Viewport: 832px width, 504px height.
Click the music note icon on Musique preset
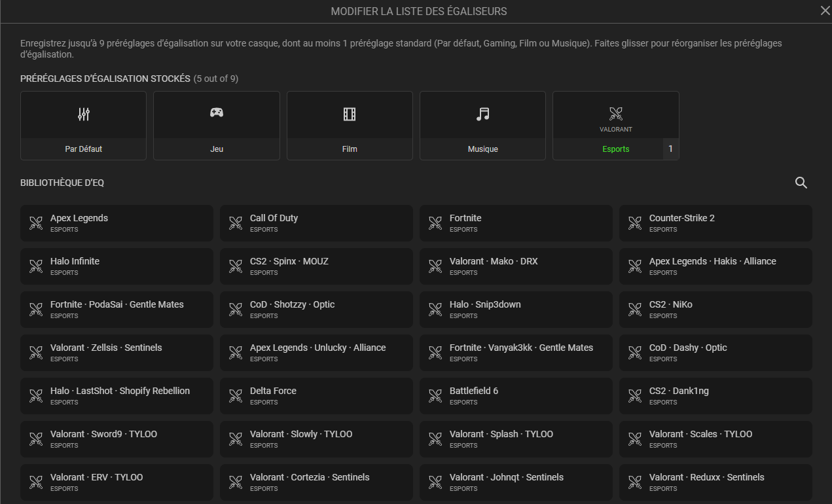482,115
